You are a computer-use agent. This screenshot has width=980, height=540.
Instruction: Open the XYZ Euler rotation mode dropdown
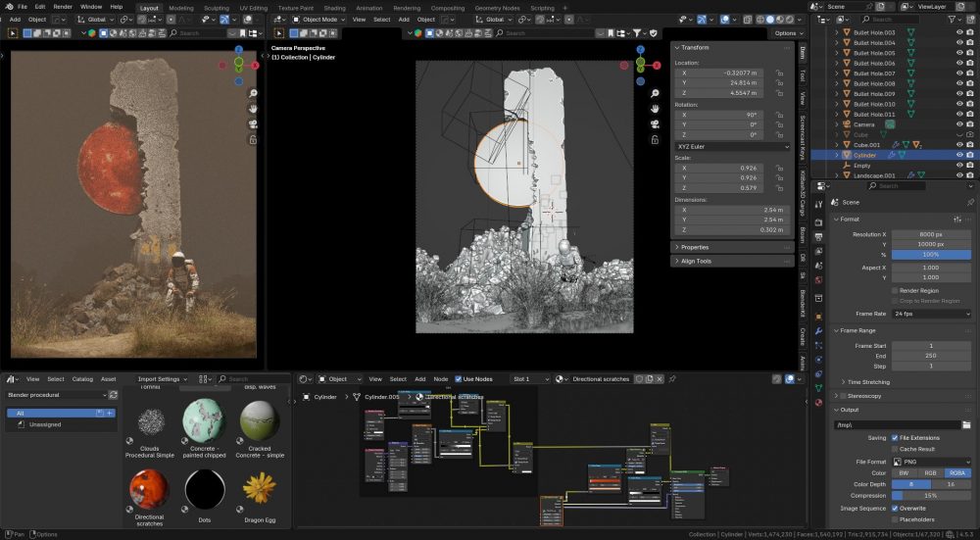point(732,146)
